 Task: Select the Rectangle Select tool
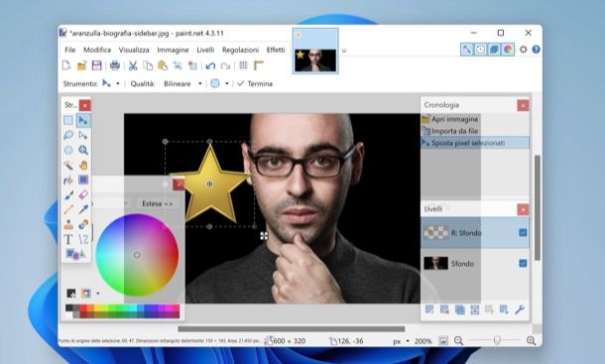coord(68,120)
